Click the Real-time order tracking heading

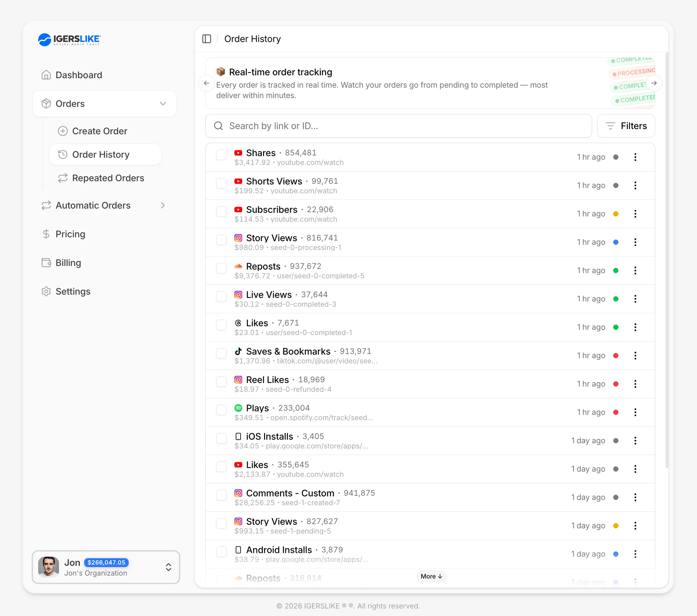pyautogui.click(x=281, y=72)
